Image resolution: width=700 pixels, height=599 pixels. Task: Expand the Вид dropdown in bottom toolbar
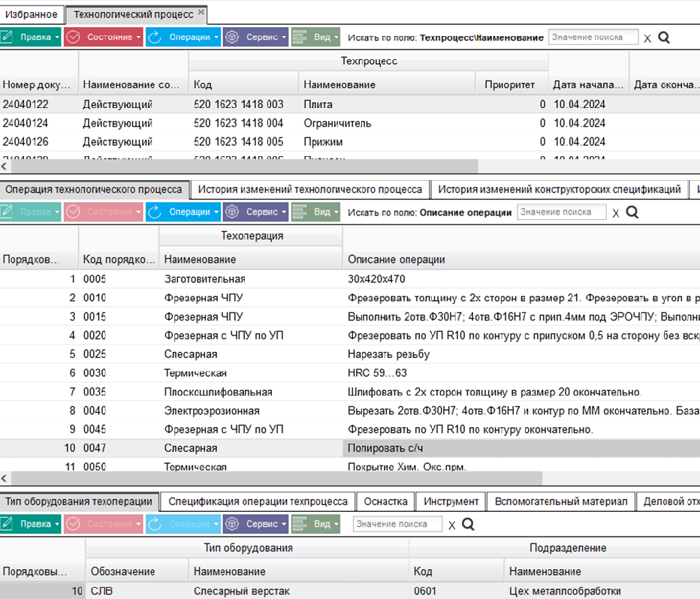[315, 524]
